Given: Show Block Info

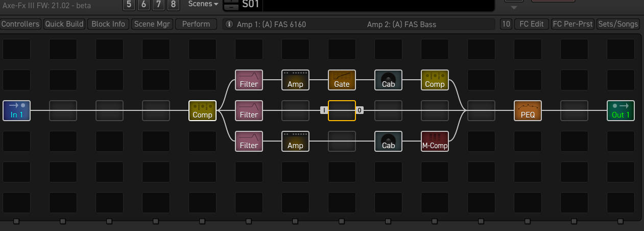Looking at the screenshot, I should tap(108, 24).
